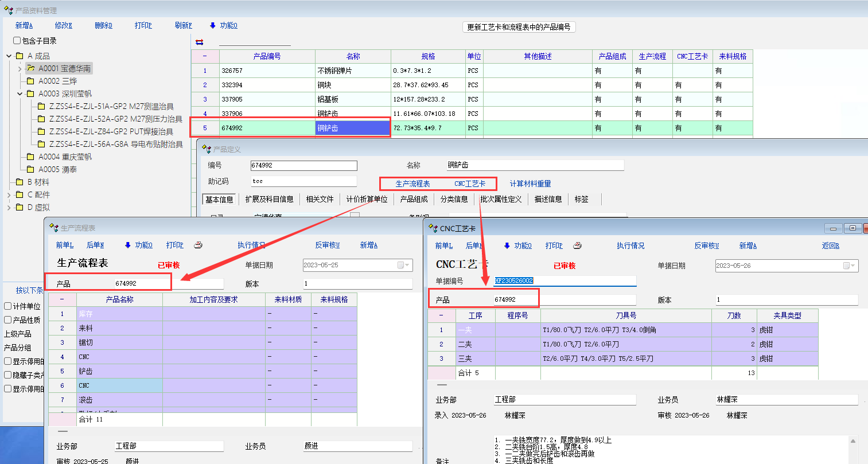Image resolution: width=868 pixels, height=464 pixels.
Task: Toggle the 产品性质 checkbox
Action: pos(8,320)
